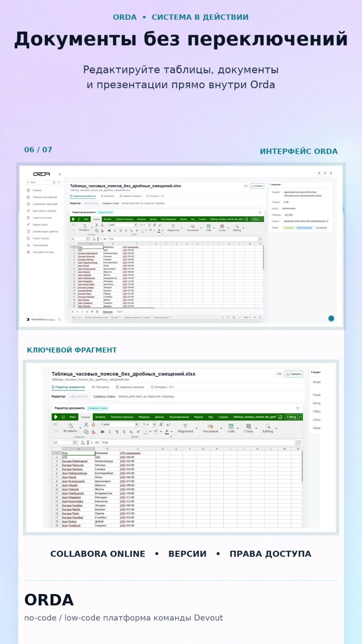Open Данные ribbon tab in key fragment
The width and height of the screenshot is (362, 644).
(x=160, y=417)
